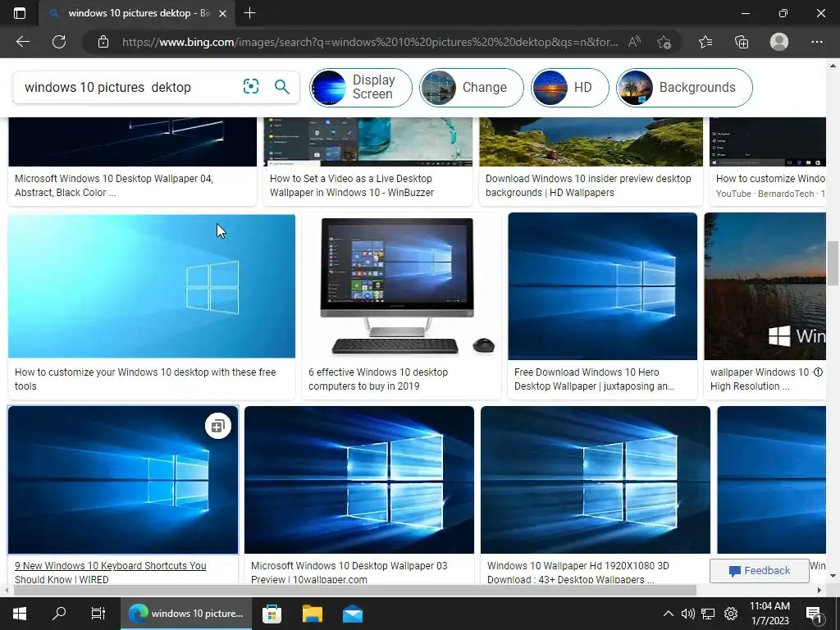Viewport: 840px width, 630px height.
Task: Open the Microsoft Windows 10 Desktop Wallpaper 03 caption
Action: point(349,573)
